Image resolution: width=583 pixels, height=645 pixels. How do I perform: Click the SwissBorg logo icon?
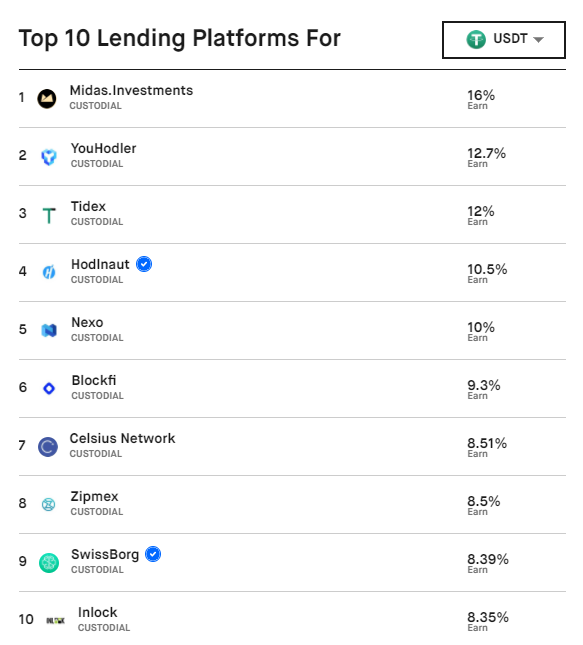[49, 563]
